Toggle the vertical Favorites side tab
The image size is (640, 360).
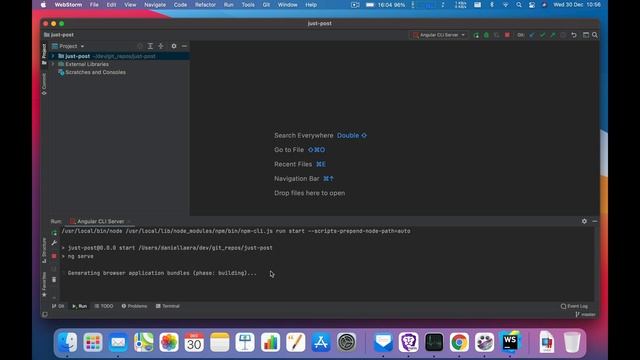pos(44,284)
